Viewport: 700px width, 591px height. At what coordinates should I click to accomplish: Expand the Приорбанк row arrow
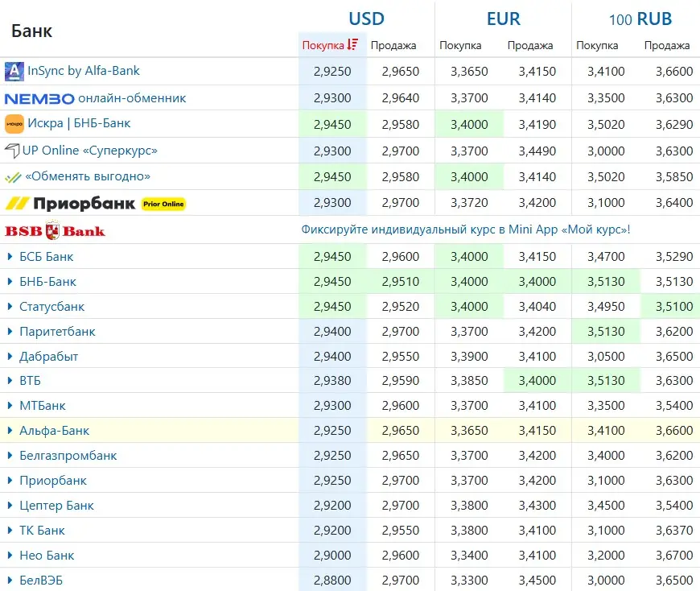tap(10, 481)
